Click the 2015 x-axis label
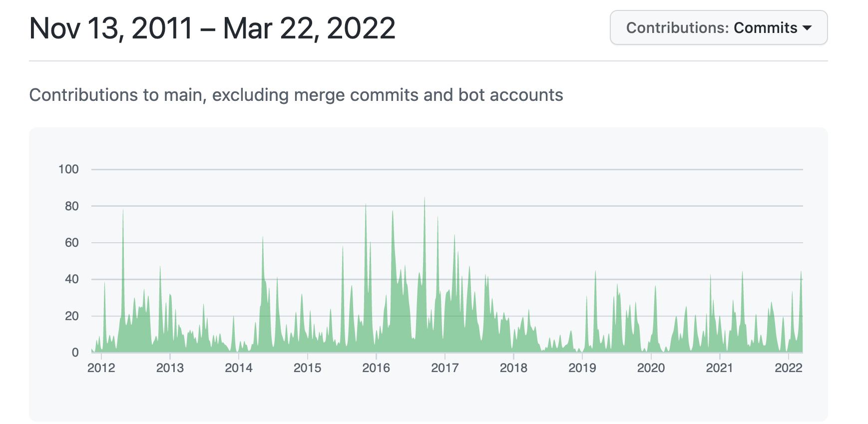Viewport: 868px width, 424px height. pos(307,368)
